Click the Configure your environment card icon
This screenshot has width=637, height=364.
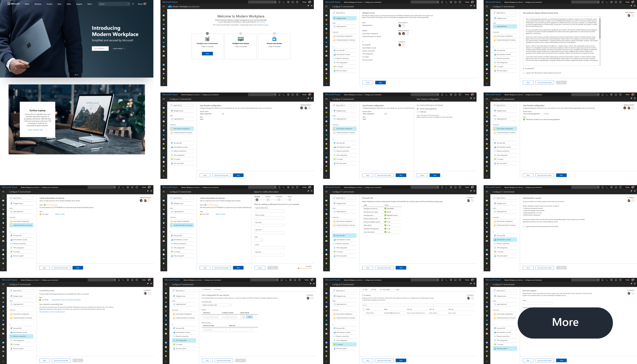point(207,39)
